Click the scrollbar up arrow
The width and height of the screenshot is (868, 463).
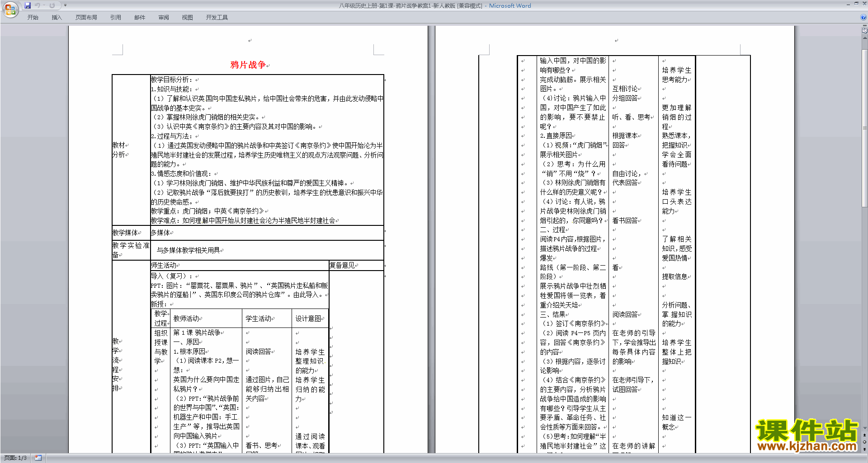tap(865, 37)
